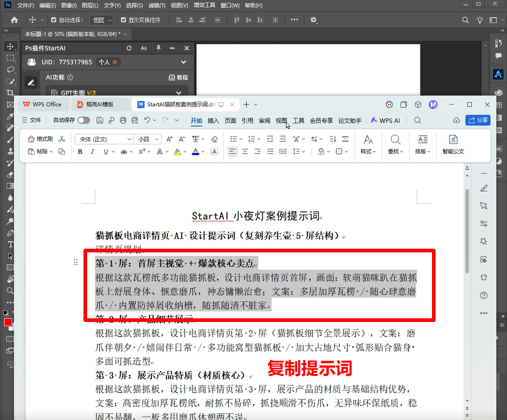Click the WPS search magnifier in ribbon tabs
Viewport: 507px width, 420px height.
[x=417, y=120]
